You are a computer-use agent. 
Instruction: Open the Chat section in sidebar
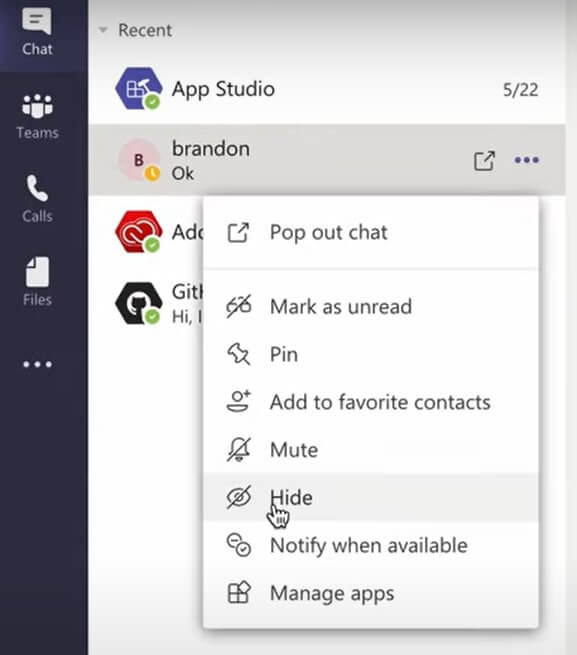37,33
